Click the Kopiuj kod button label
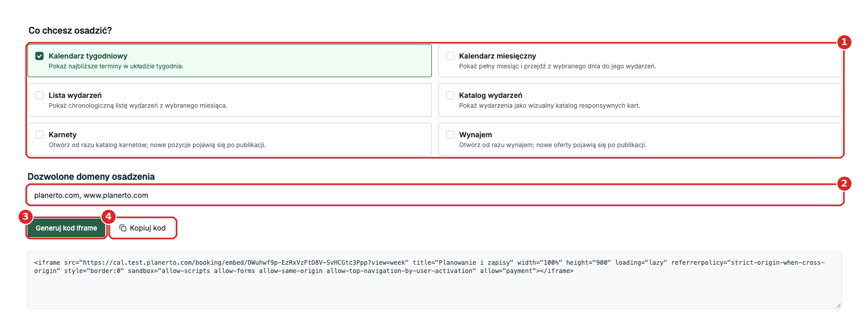 coord(148,228)
